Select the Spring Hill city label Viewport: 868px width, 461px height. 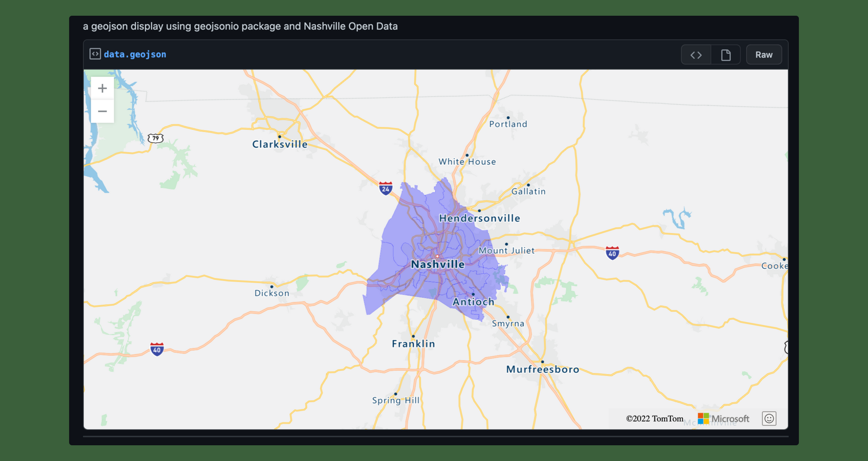coord(396,400)
